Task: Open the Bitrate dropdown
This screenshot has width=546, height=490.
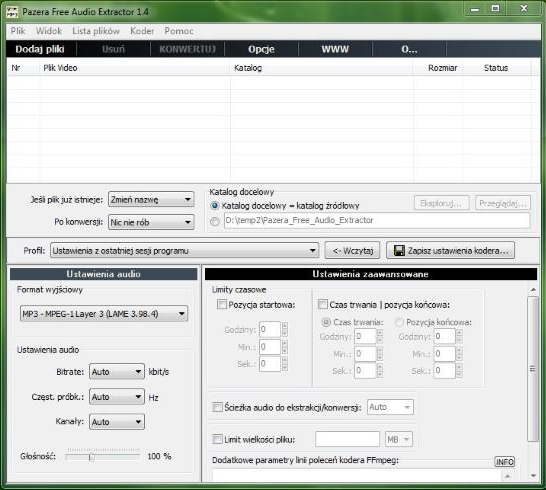Action: coord(117,372)
